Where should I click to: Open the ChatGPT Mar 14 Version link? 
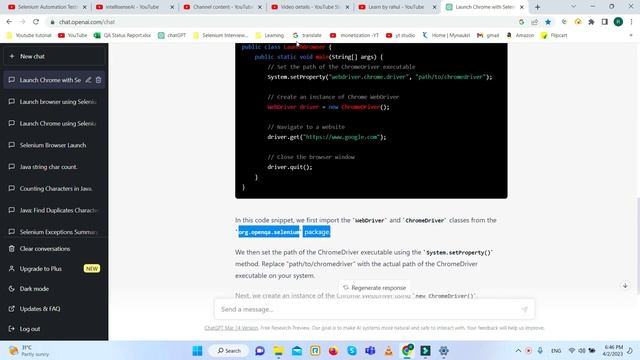point(231,328)
